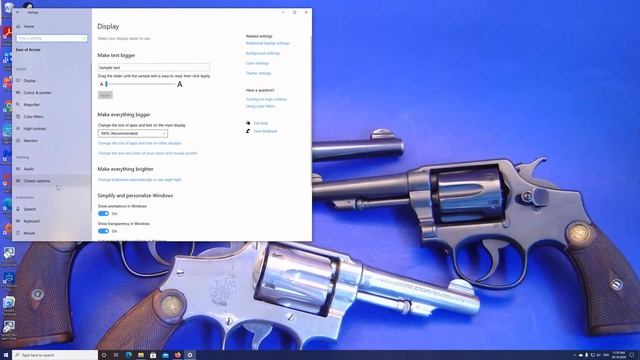Open Adobe Acrobat desktop shortcut
This screenshot has width=640, height=360.
click(7, 33)
